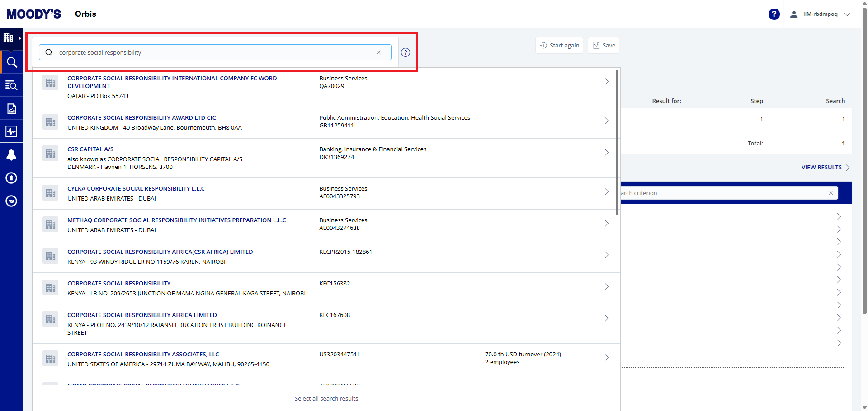
Task: Click the upload arrow circle sidebar icon
Action: 11,178
